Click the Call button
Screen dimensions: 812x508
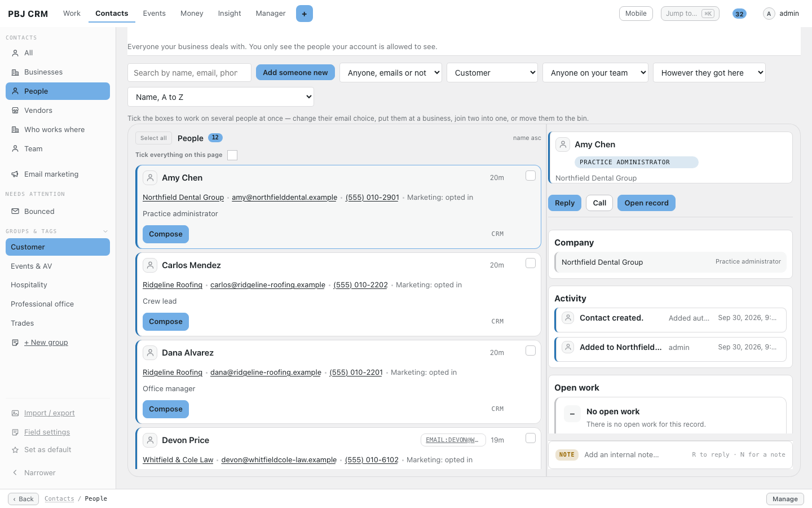click(599, 203)
